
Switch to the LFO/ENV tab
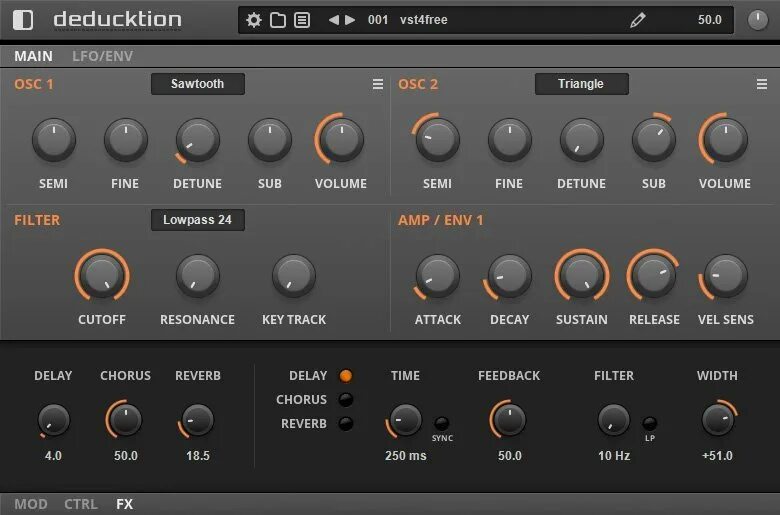(102, 56)
